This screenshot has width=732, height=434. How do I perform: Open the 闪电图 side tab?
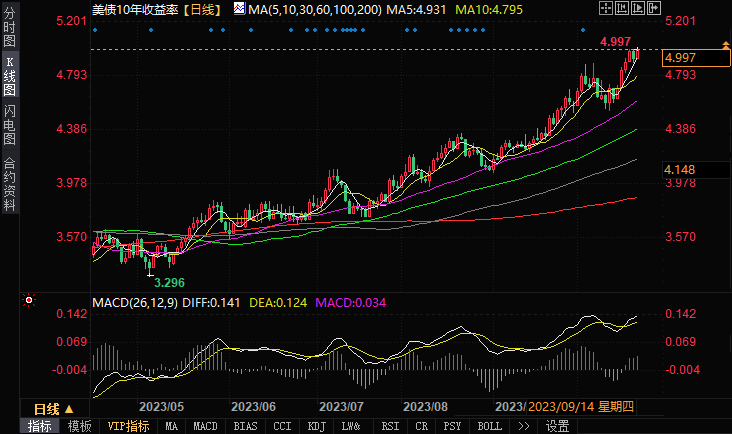point(9,122)
